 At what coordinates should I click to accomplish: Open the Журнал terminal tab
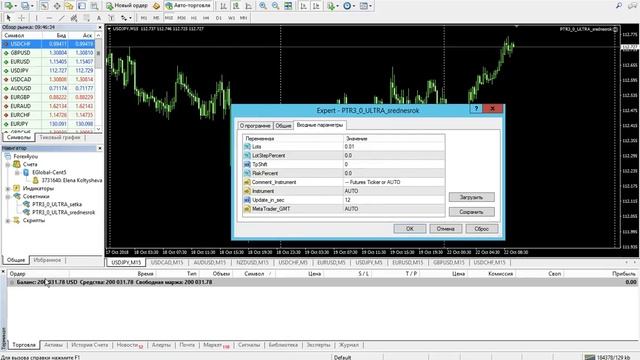click(x=349, y=345)
